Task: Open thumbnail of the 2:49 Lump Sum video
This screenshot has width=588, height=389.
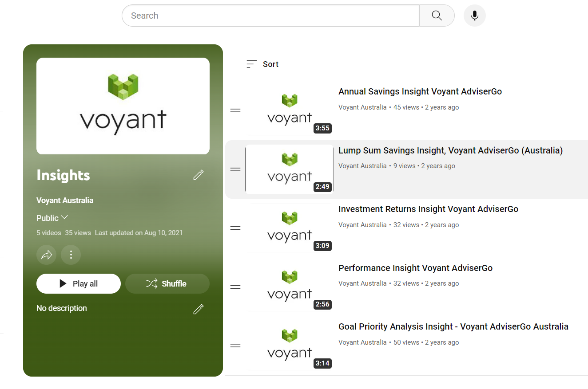Action: click(290, 169)
